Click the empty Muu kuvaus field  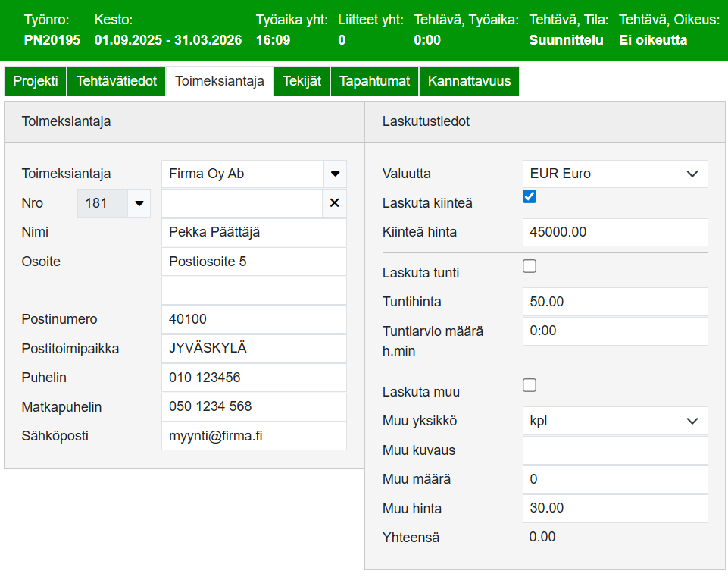click(614, 450)
